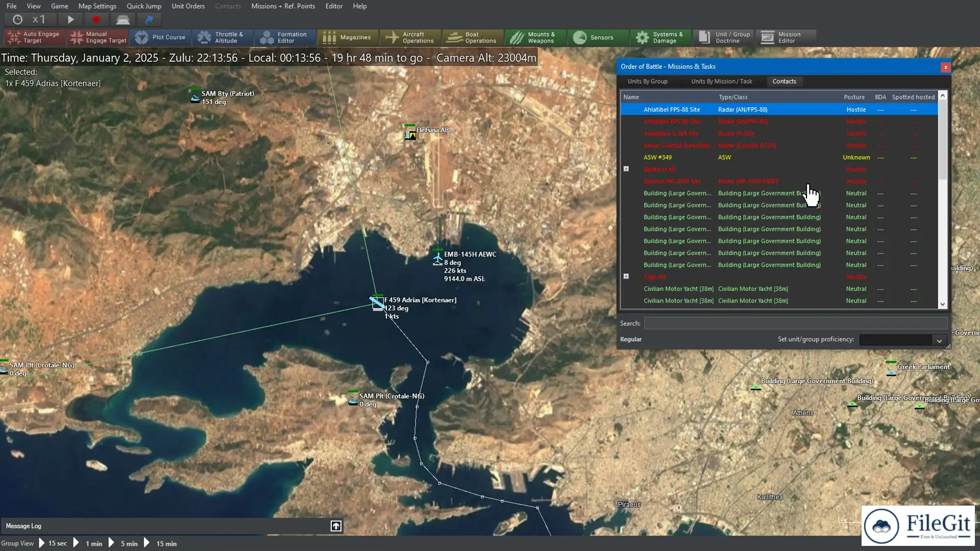980x551 pixels.
Task: Click the stealth ship toolbar icon
Action: coord(122,19)
